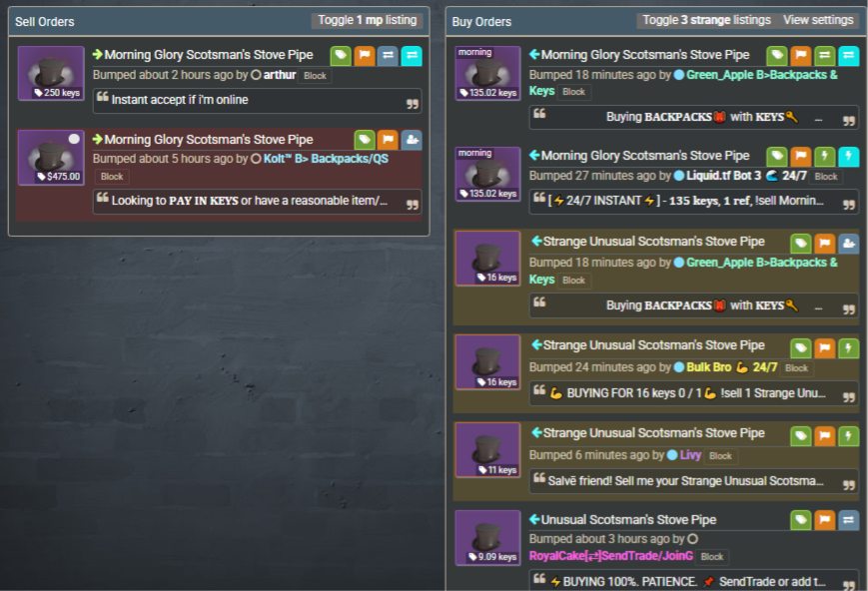Block RoyalCake SendTrade/JoinG user

click(x=712, y=557)
